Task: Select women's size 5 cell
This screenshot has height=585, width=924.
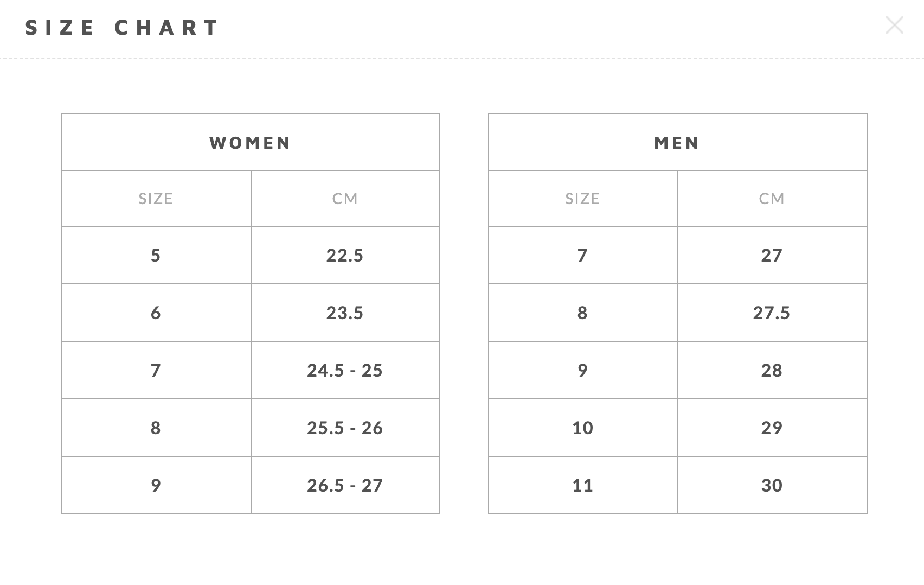Action: 156,255
